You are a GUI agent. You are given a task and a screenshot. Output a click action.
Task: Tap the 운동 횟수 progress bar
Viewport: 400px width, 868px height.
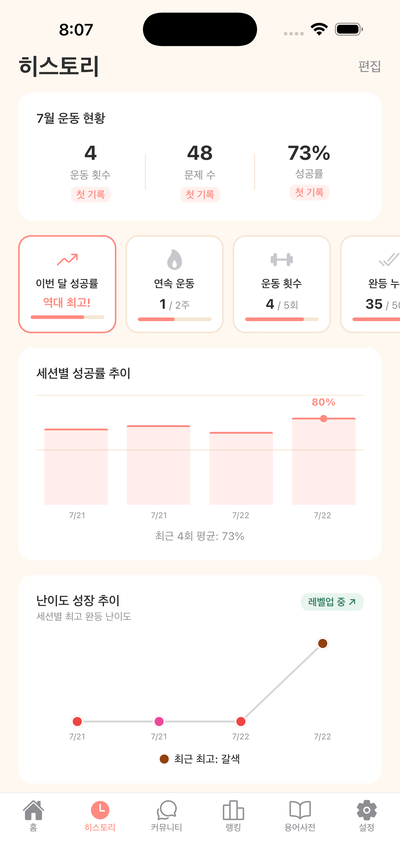[282, 319]
